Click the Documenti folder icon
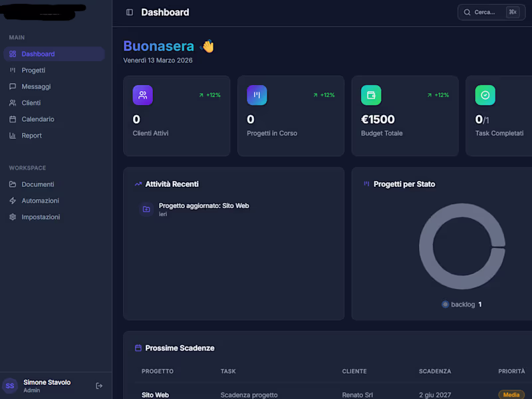 (x=13, y=184)
